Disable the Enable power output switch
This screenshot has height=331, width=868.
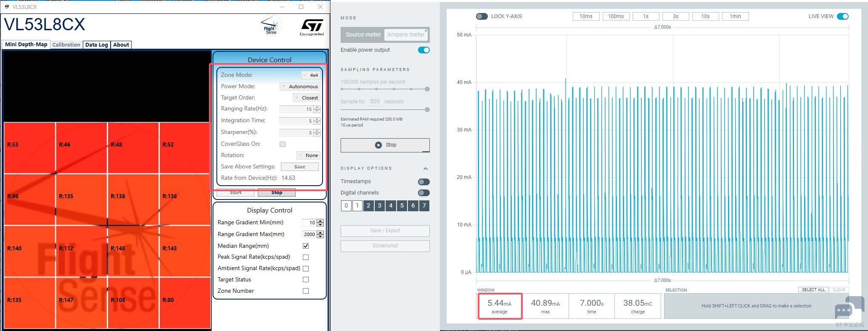[x=424, y=50]
